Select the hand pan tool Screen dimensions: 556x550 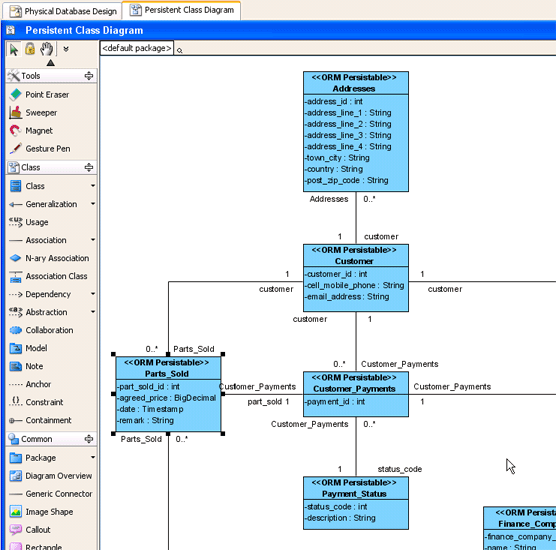tap(46, 49)
